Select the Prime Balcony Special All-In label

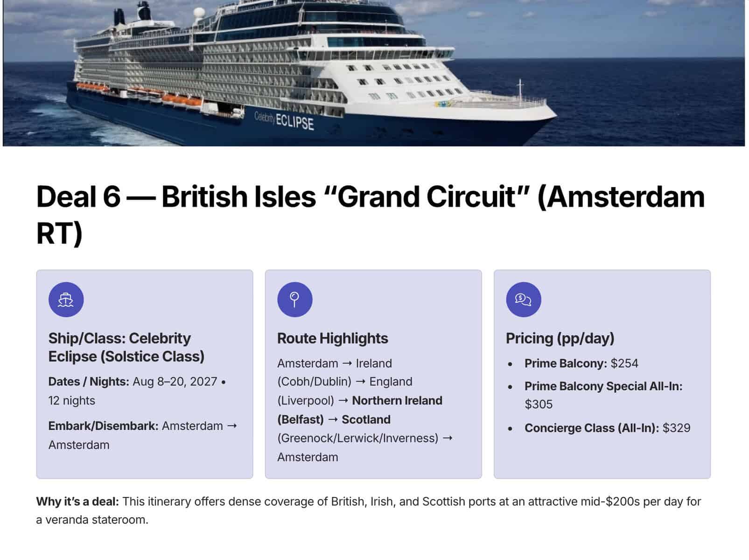pyautogui.click(x=603, y=386)
